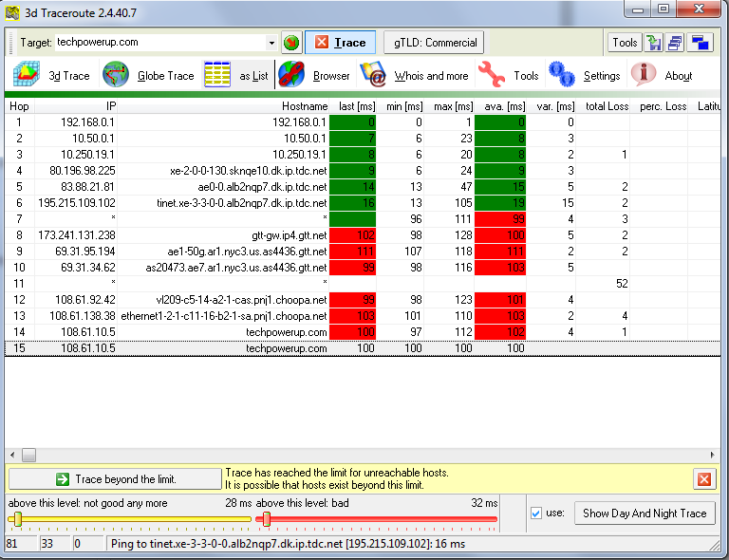Viewport: 729px width, 560px height.
Task: Click the scroll right arrow
Action: [x=713, y=455]
